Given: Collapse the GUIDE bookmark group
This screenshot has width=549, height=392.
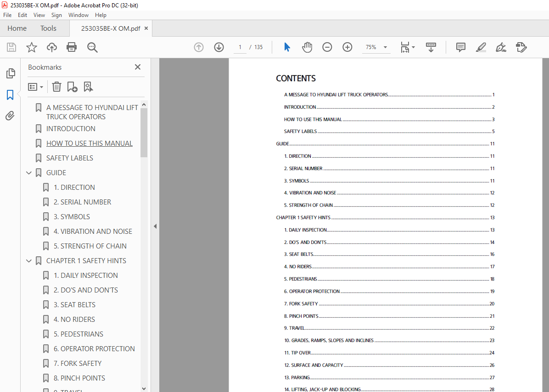Looking at the screenshot, I should (x=29, y=173).
